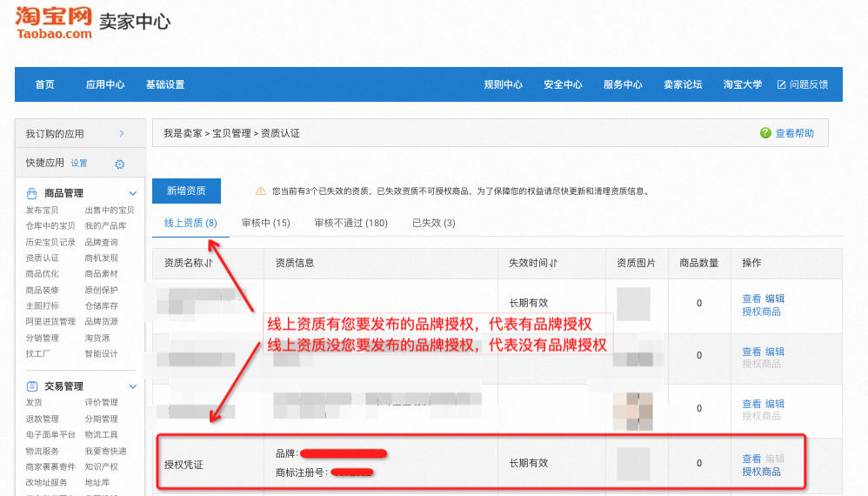Screen dimensions: 868x496
Task: Collapse the 交易管理 section
Action: click(133, 386)
